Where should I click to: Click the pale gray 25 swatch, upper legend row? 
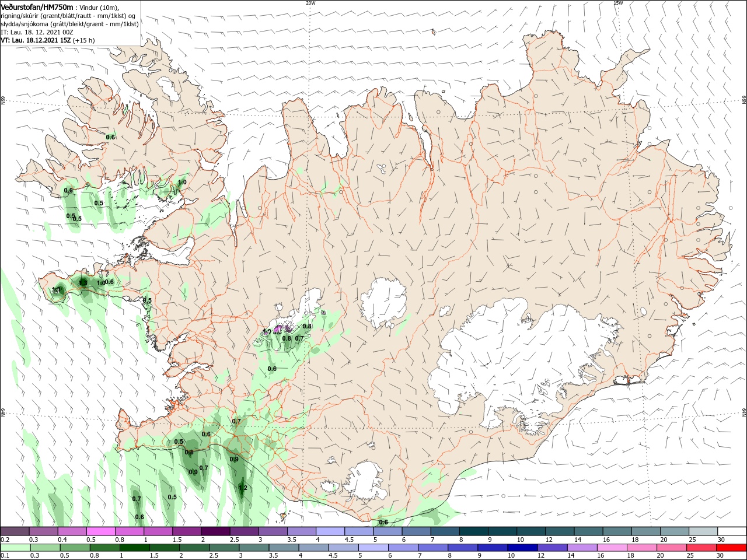pyautogui.click(x=702, y=531)
